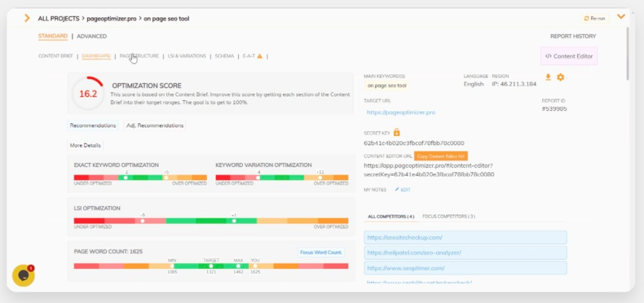Switch to the STANDARD view
Image resolution: width=644 pixels, height=303 pixels.
(x=53, y=36)
